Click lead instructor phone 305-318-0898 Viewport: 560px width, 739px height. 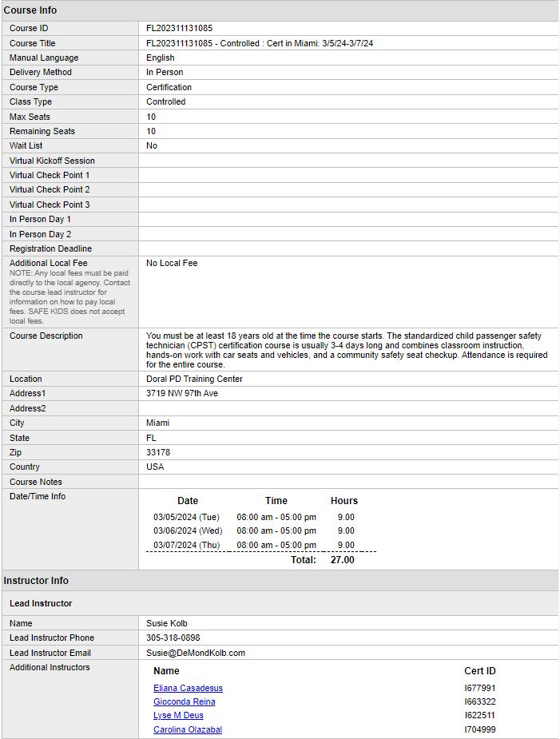173,638
